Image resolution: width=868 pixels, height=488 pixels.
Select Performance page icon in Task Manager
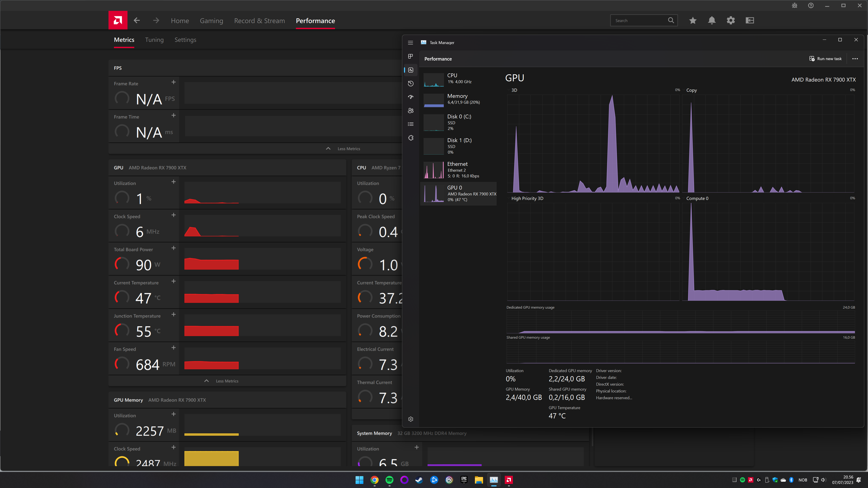pyautogui.click(x=410, y=70)
